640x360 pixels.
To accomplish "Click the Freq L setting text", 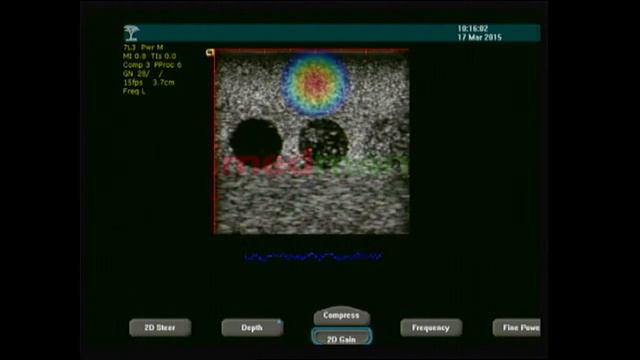I will tap(134, 91).
